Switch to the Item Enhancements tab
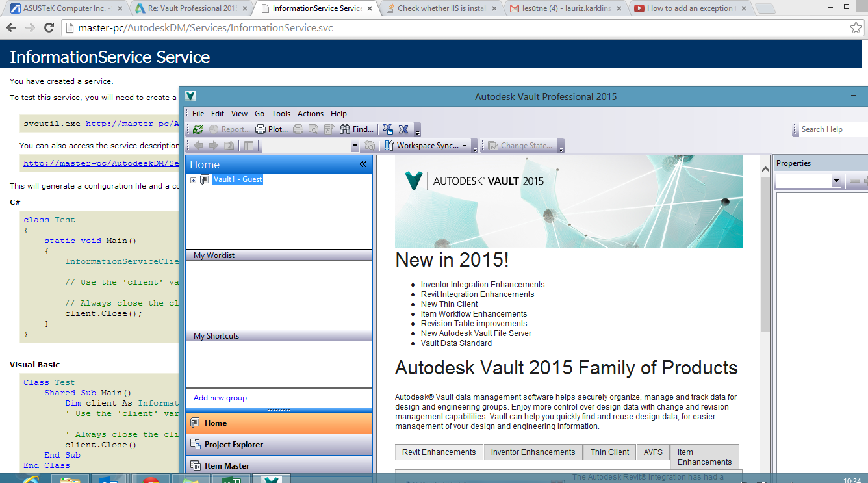868x483 pixels. (704, 457)
